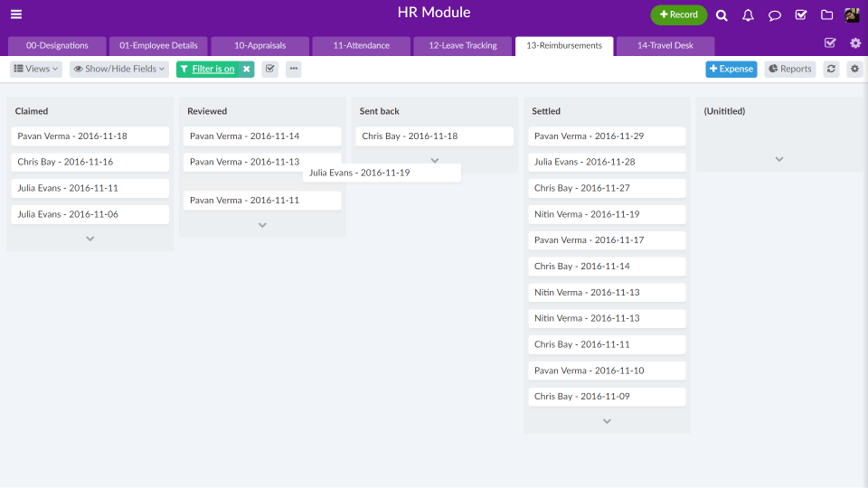Open card Nitin Verma - 2016-11-19
The height and width of the screenshot is (488, 868).
pyautogui.click(x=607, y=214)
